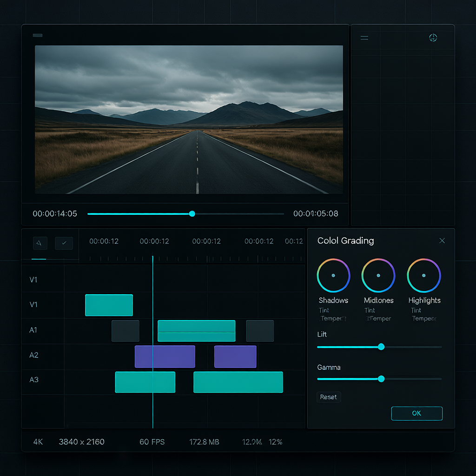Viewport: 476px width, 476px height.
Task: Select the left dark gray clip on A1
Action: (x=126, y=331)
